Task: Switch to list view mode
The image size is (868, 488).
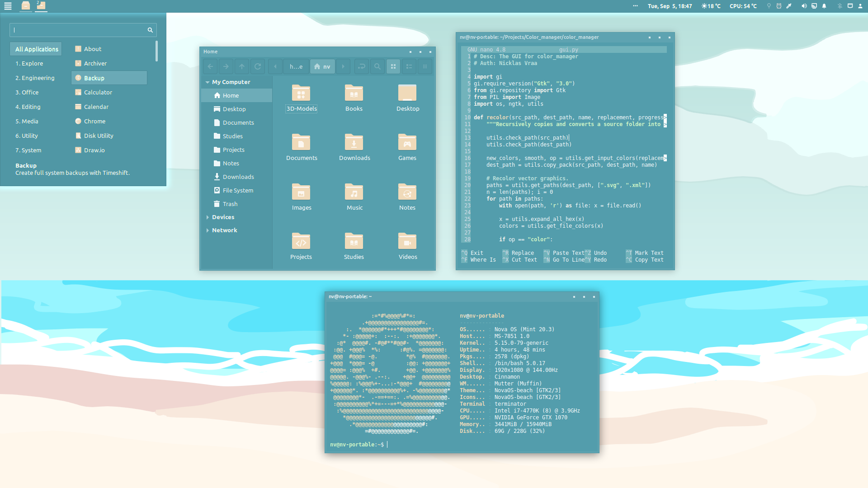Action: tap(409, 66)
